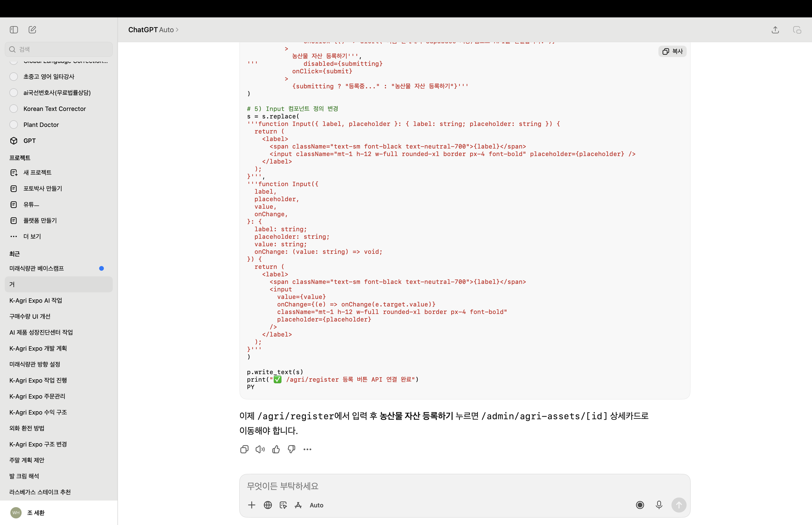Copy the response with the copy icon

coord(244,450)
